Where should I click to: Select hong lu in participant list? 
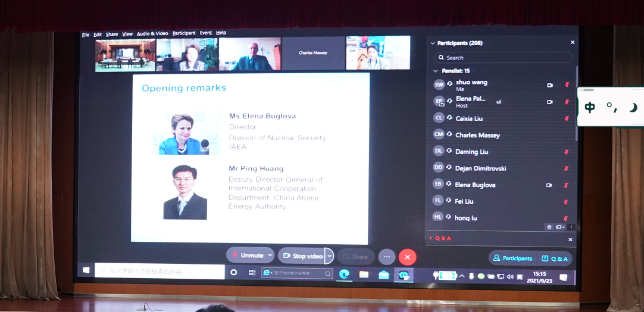click(502, 218)
